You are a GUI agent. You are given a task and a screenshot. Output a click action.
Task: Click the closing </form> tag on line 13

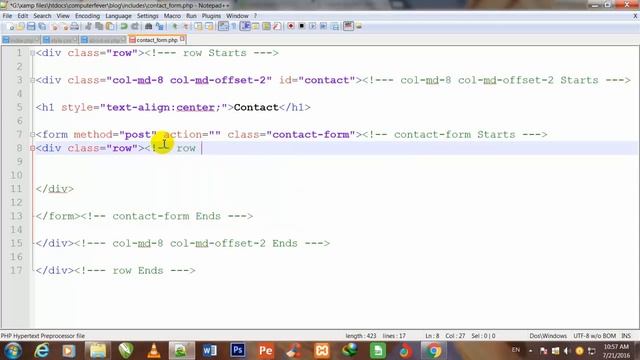point(58,216)
